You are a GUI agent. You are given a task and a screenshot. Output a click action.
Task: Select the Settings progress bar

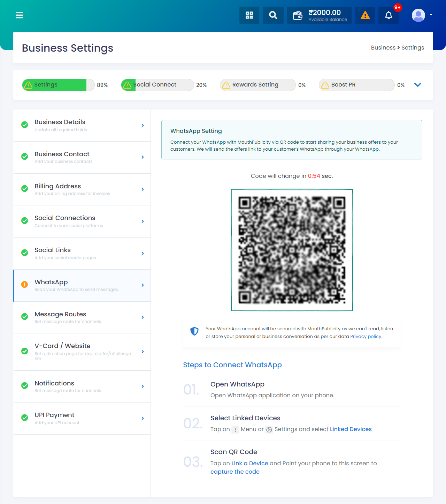(58, 85)
